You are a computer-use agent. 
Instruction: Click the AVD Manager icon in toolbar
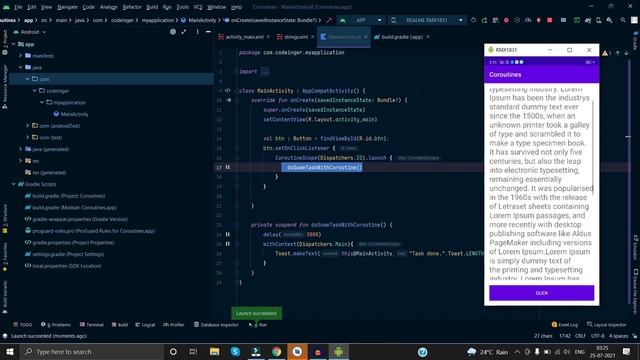click(598, 20)
